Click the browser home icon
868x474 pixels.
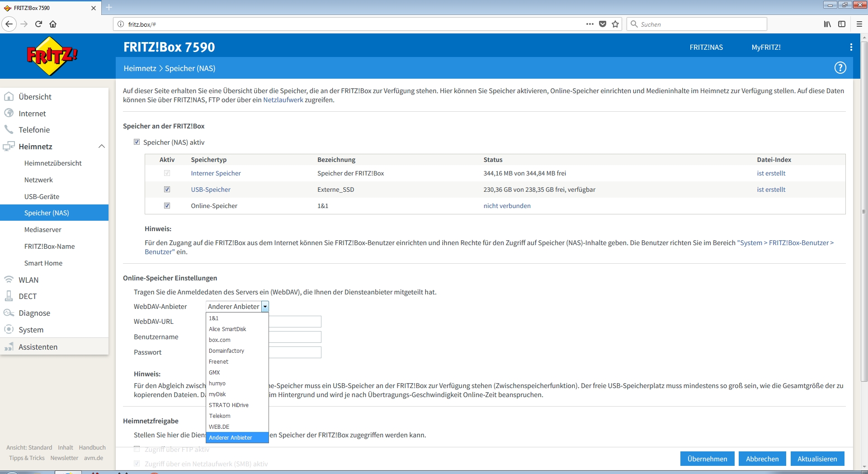pyautogui.click(x=53, y=24)
